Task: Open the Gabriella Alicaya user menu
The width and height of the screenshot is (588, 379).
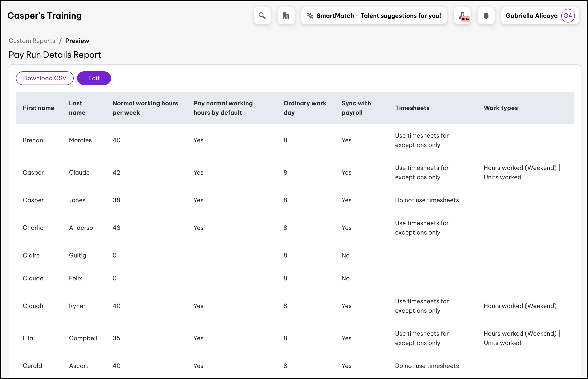Action: pos(531,16)
